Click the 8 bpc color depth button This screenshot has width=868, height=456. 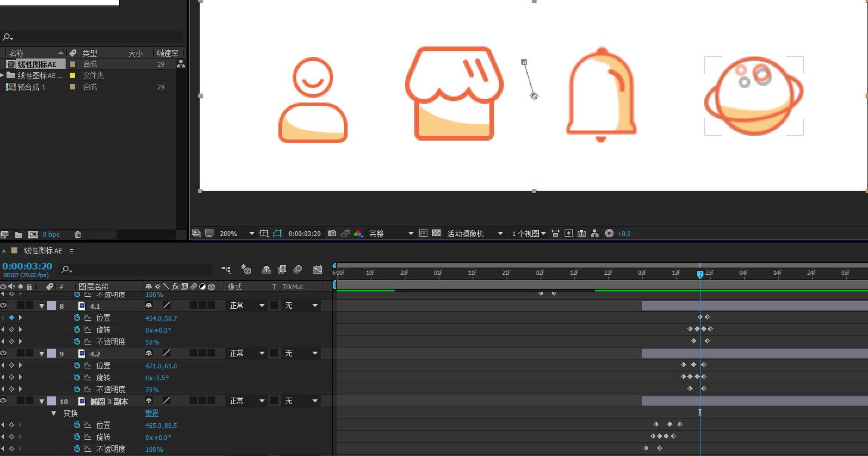[51, 235]
